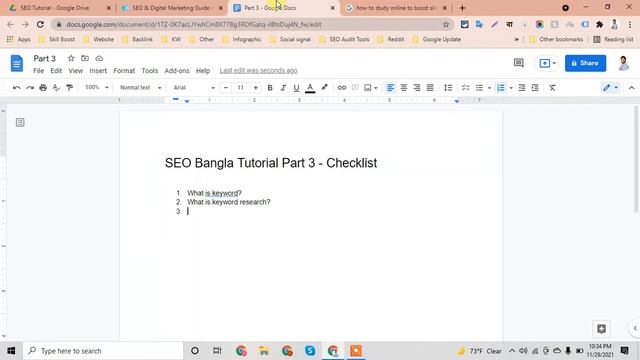The image size is (640, 360).
Task: Click the Insert image icon
Action: 368,87
